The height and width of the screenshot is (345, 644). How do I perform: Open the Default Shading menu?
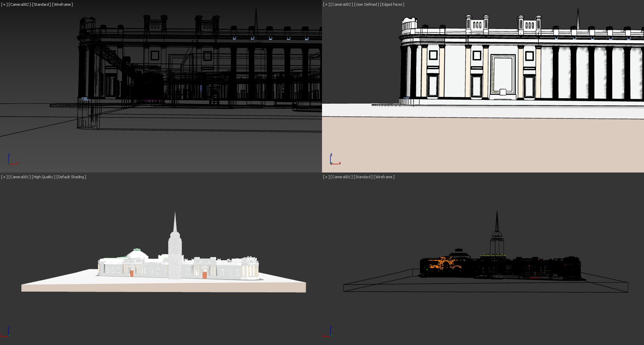(71, 177)
